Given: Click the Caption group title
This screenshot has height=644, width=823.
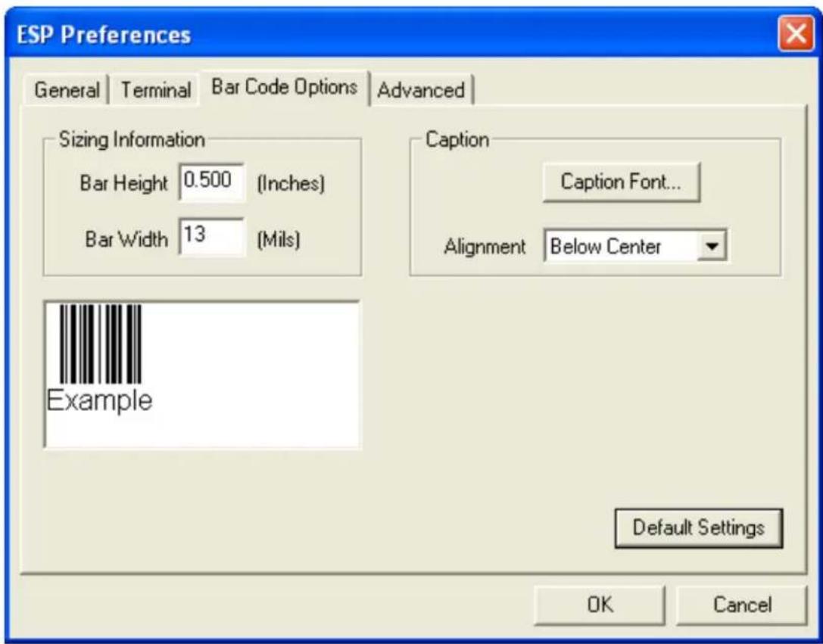Looking at the screenshot, I should (x=457, y=140).
